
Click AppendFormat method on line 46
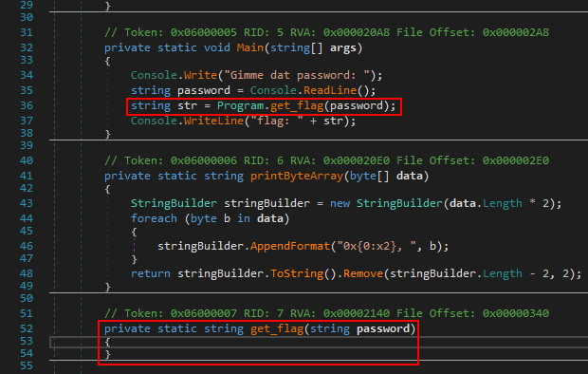[290, 247]
